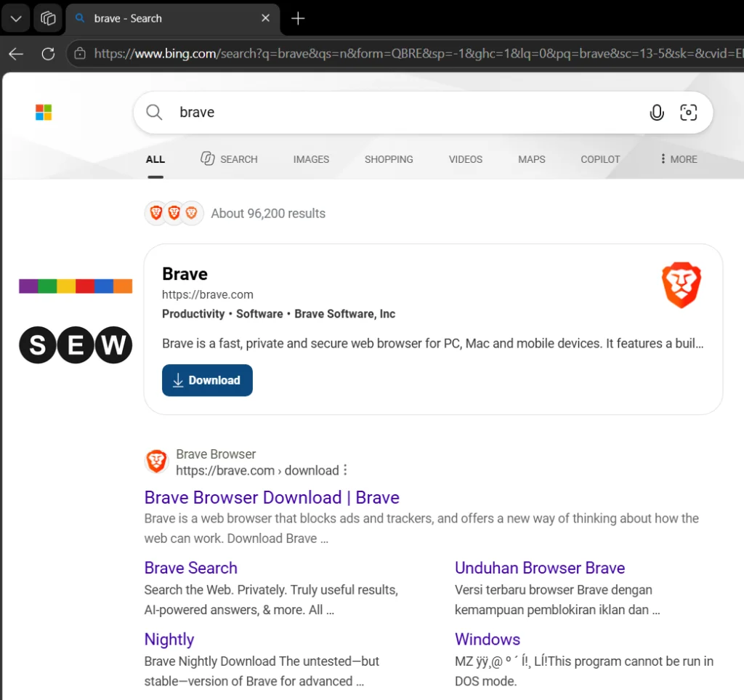Close the 'brave - Search' tab
The height and width of the screenshot is (700, 744).
click(266, 18)
